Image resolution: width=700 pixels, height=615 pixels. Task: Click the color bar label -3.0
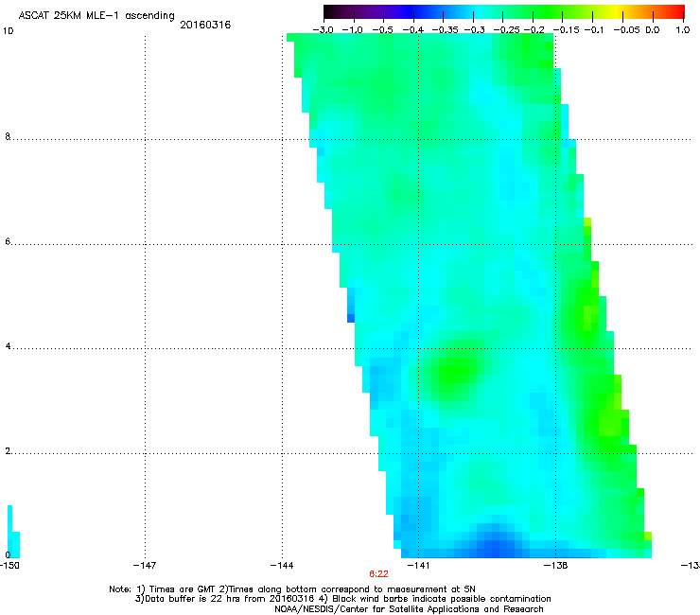tap(324, 30)
